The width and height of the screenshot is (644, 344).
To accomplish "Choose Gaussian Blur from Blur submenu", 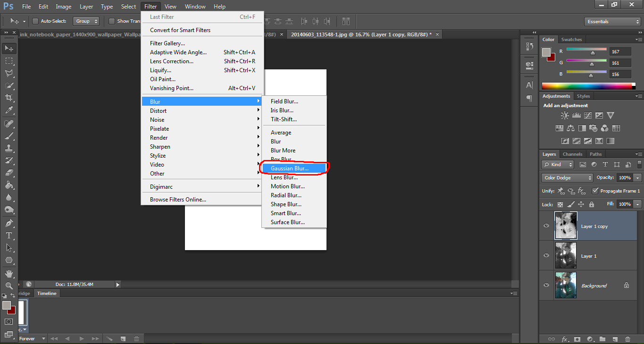I will 293,168.
